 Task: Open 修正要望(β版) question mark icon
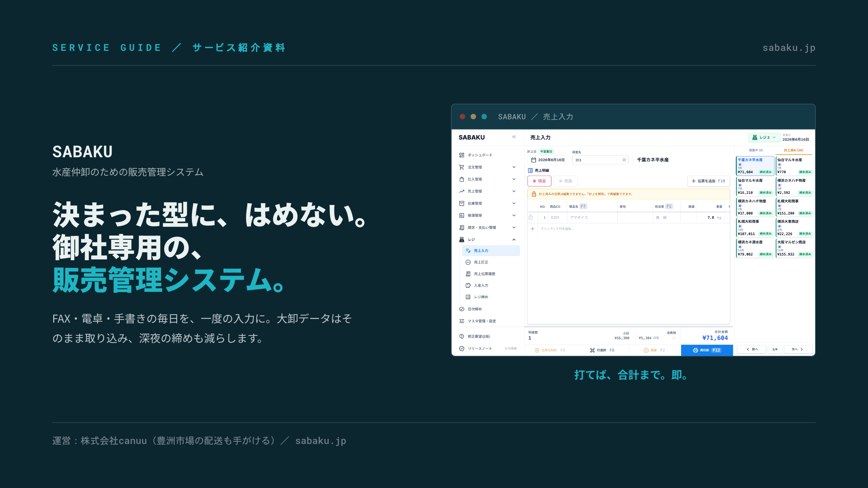tap(461, 337)
